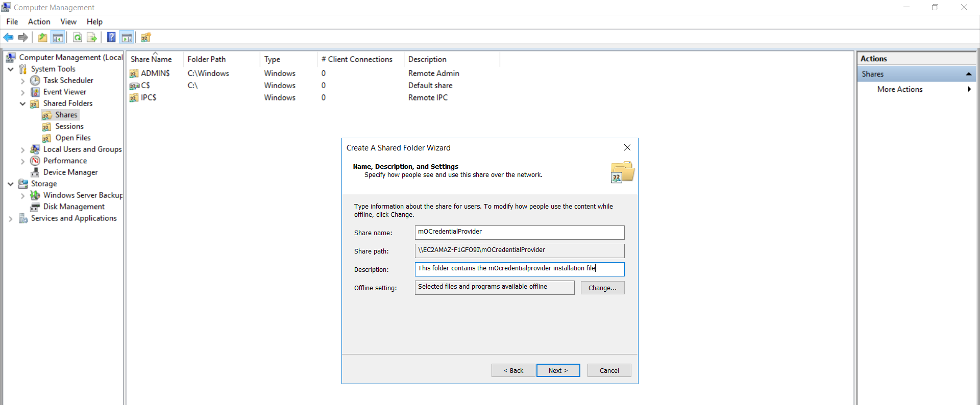Collapse the System Tools node

point(11,69)
